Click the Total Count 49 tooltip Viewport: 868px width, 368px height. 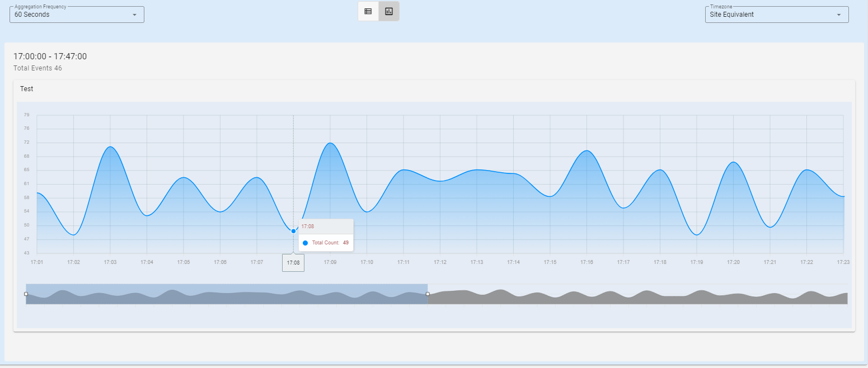(326, 243)
